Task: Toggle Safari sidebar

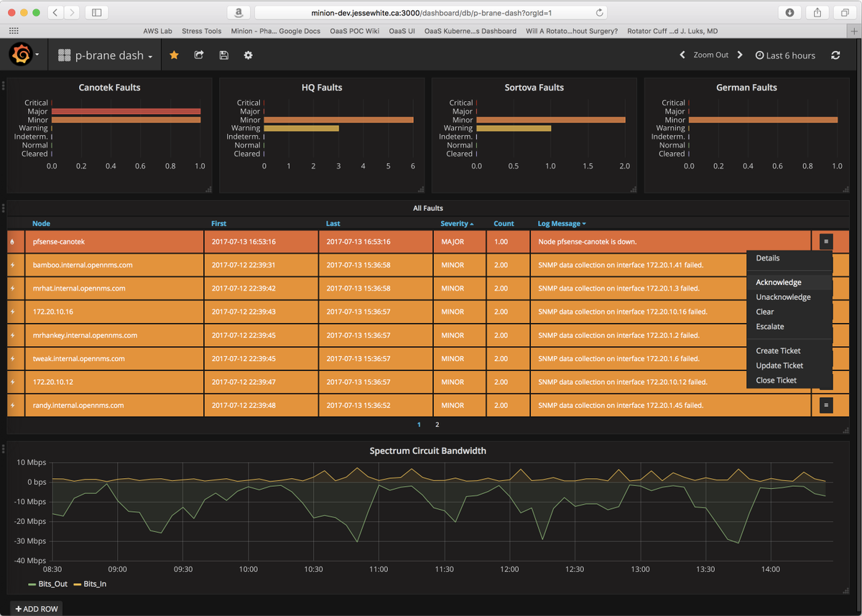Action: (x=97, y=12)
